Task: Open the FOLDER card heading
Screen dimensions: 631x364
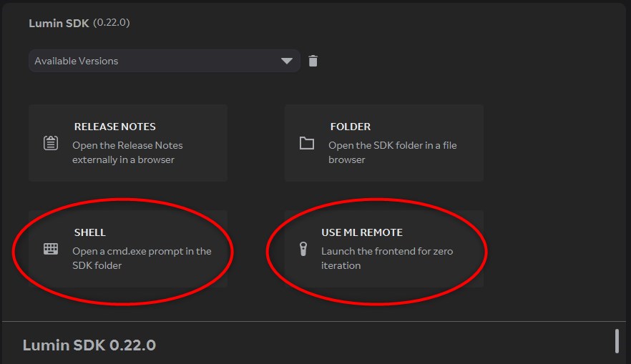Action: tap(350, 127)
